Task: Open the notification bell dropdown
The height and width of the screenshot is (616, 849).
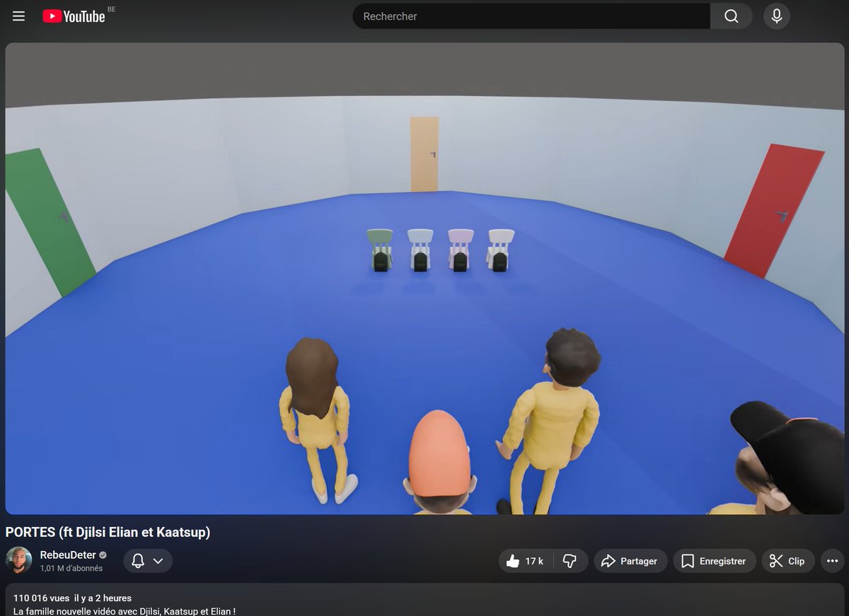Action: pos(148,561)
